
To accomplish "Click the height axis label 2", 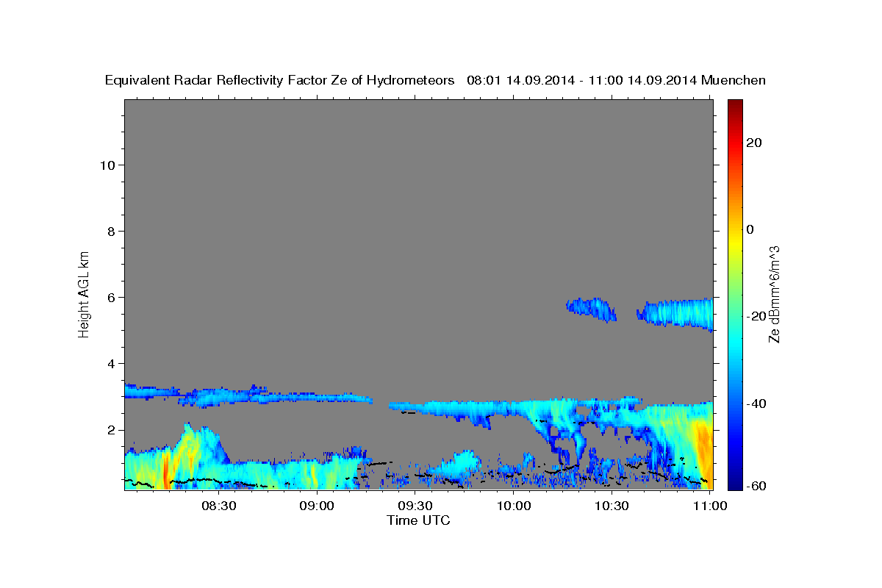I will [x=111, y=430].
